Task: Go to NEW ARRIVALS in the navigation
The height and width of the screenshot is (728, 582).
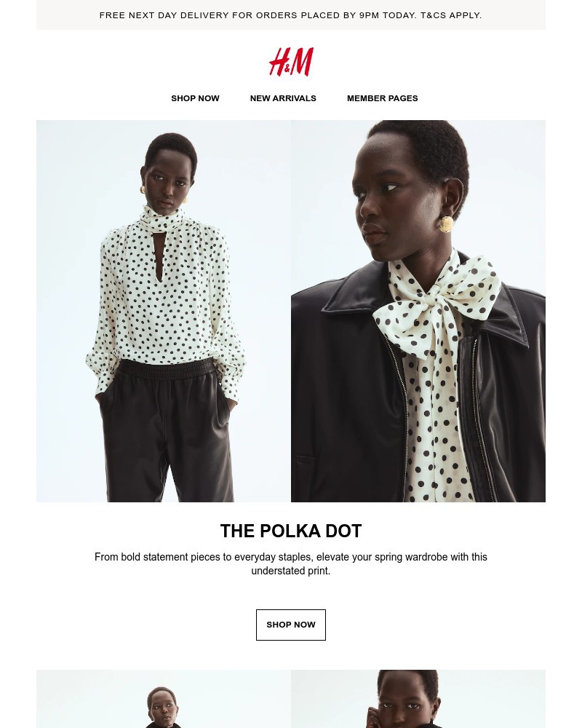Action: (283, 98)
